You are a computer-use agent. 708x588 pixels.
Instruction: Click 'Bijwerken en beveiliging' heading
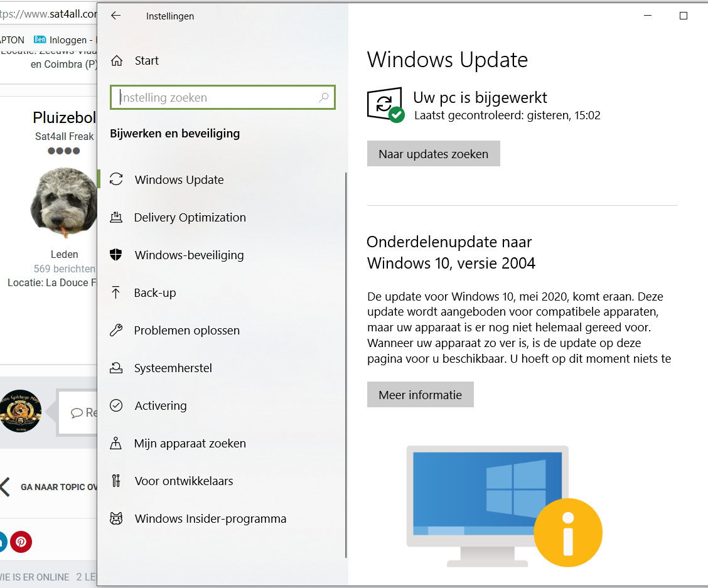tap(174, 133)
